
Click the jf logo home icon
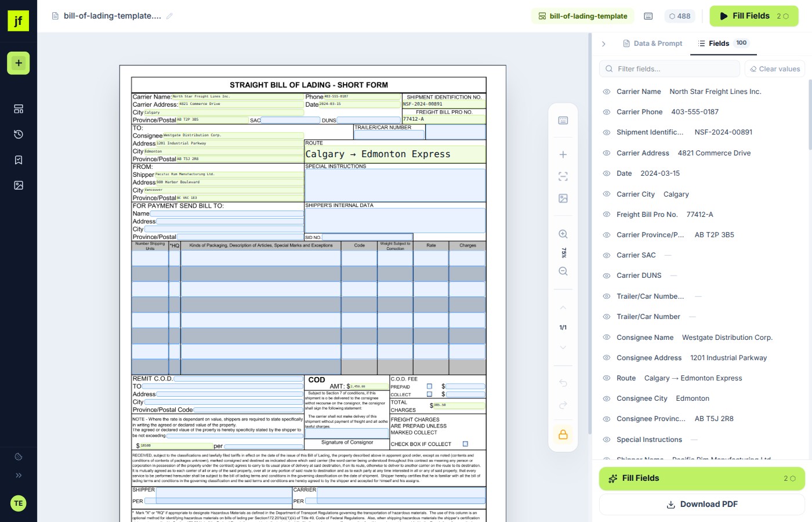click(x=18, y=21)
